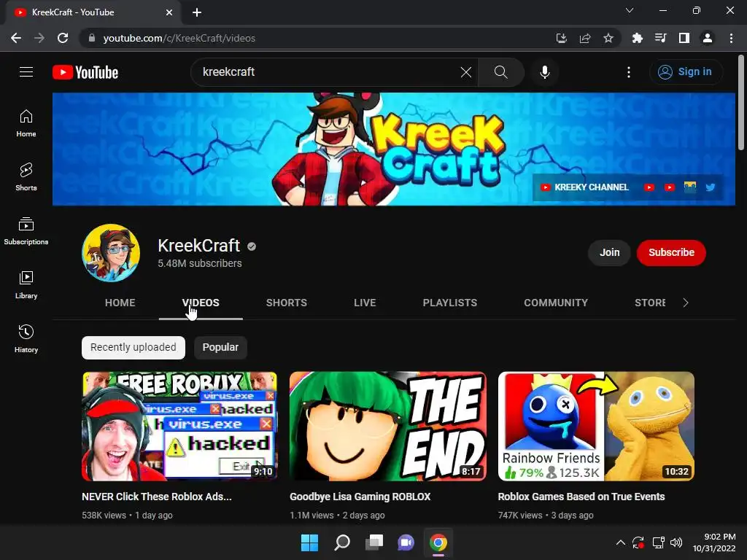Select the Recently uploaded filter chip
This screenshot has height=560, width=747.
click(133, 347)
